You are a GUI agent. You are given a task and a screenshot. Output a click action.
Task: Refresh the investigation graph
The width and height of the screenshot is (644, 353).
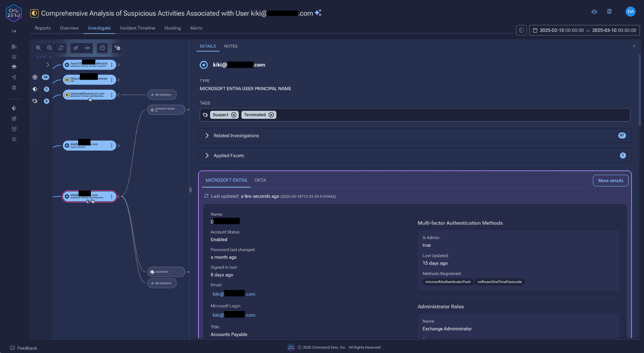[x=61, y=48]
